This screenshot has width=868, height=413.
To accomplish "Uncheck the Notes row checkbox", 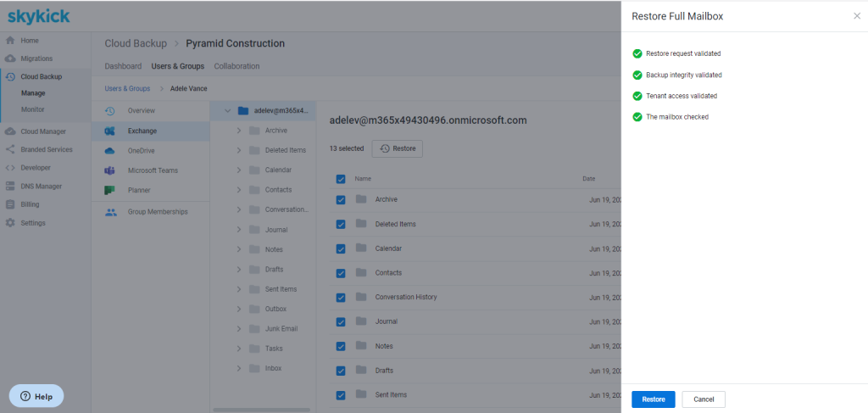I will (341, 346).
